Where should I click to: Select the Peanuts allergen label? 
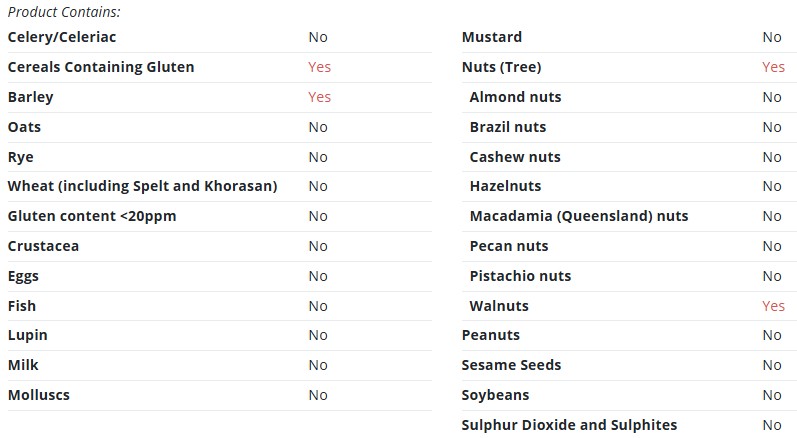click(491, 335)
